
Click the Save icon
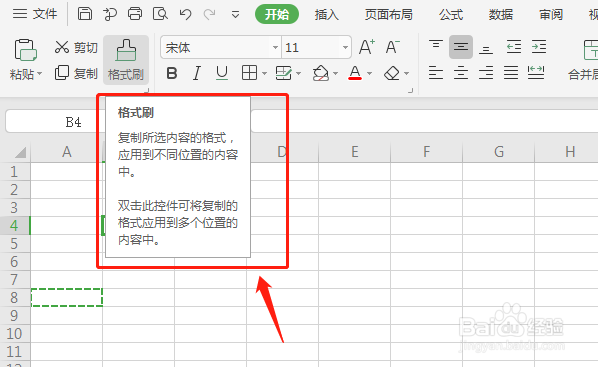pos(85,14)
